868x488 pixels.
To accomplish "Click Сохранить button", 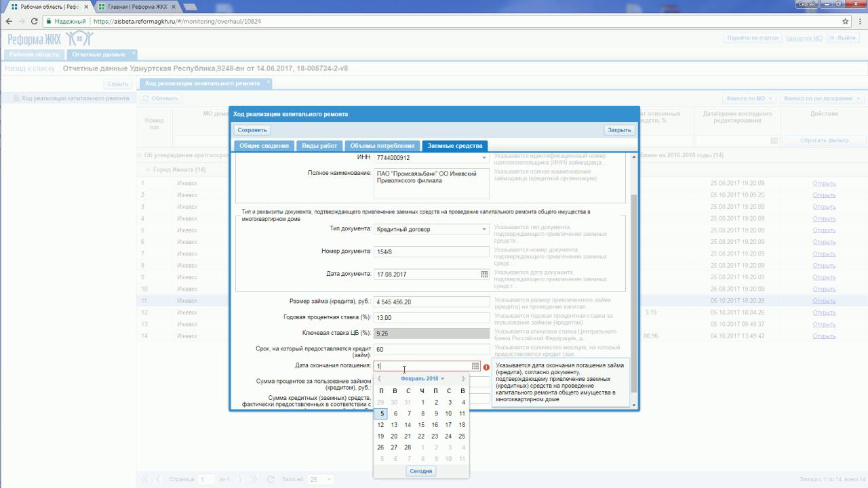I will (x=252, y=129).
